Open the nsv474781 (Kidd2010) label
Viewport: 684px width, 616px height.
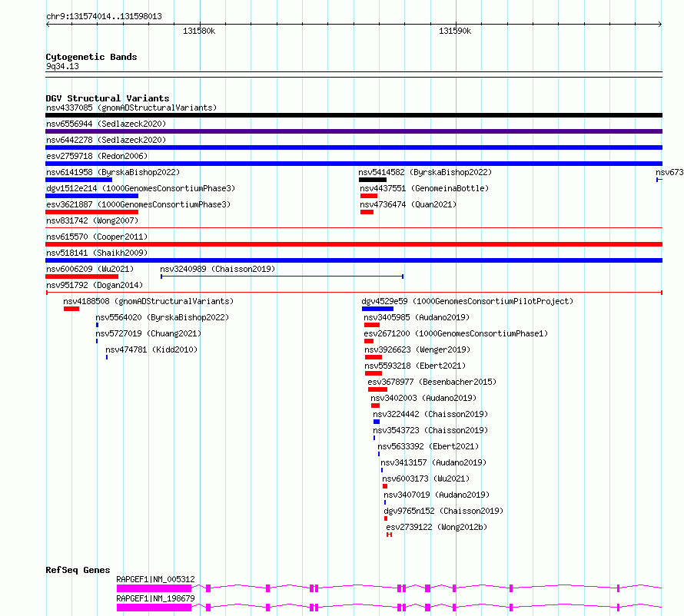tap(151, 349)
